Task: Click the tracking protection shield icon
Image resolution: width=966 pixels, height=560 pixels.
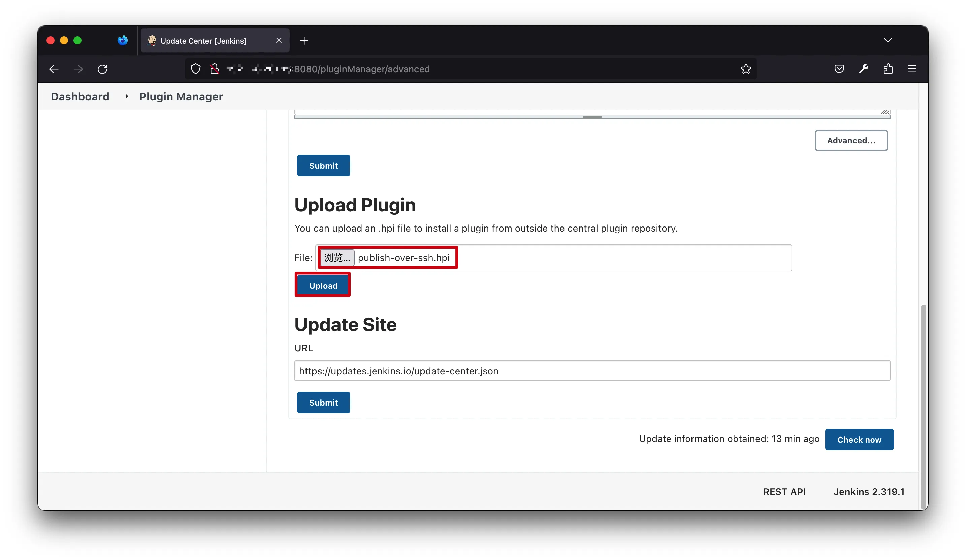Action: pos(195,69)
